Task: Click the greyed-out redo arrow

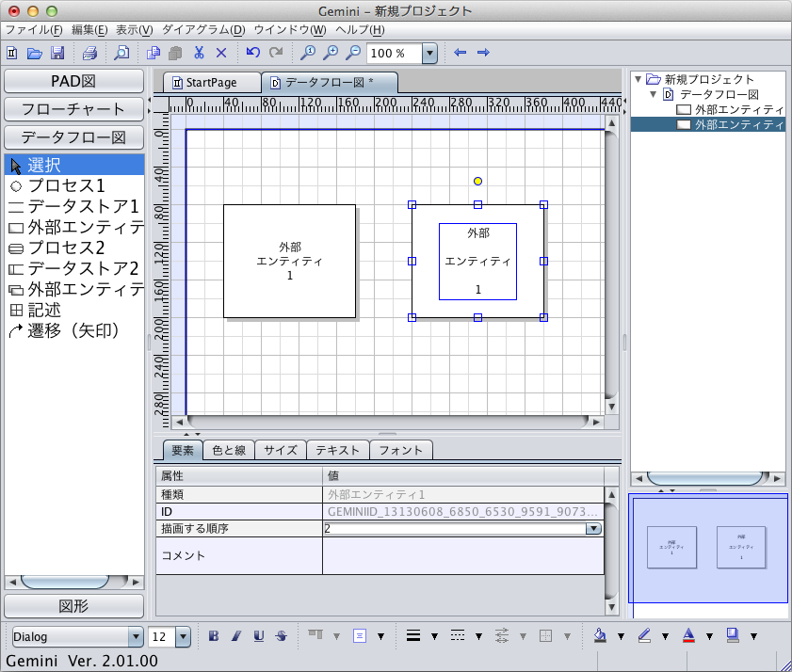Action: [276, 52]
